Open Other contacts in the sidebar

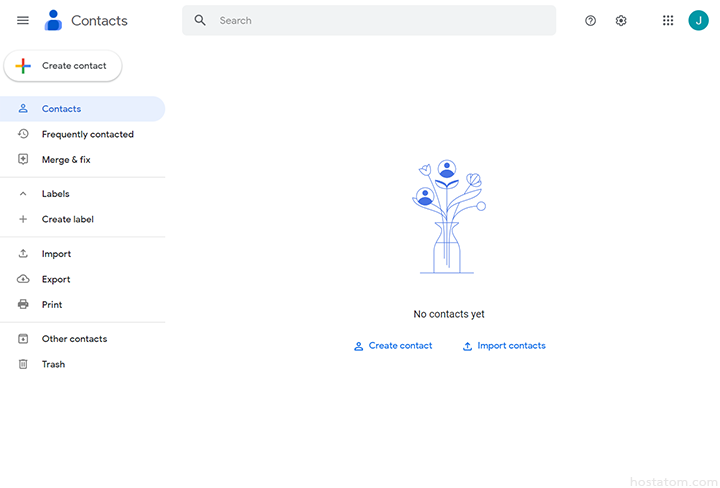(x=74, y=339)
